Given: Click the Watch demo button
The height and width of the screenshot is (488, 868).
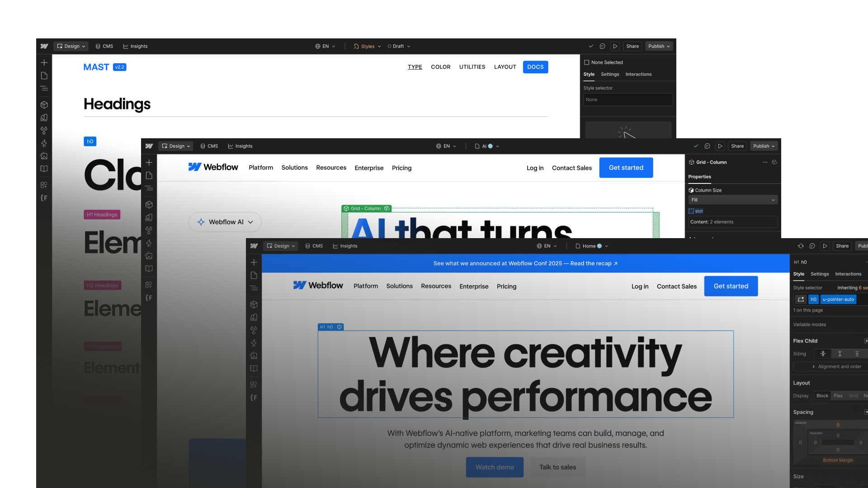Looking at the screenshot, I should click(495, 467).
